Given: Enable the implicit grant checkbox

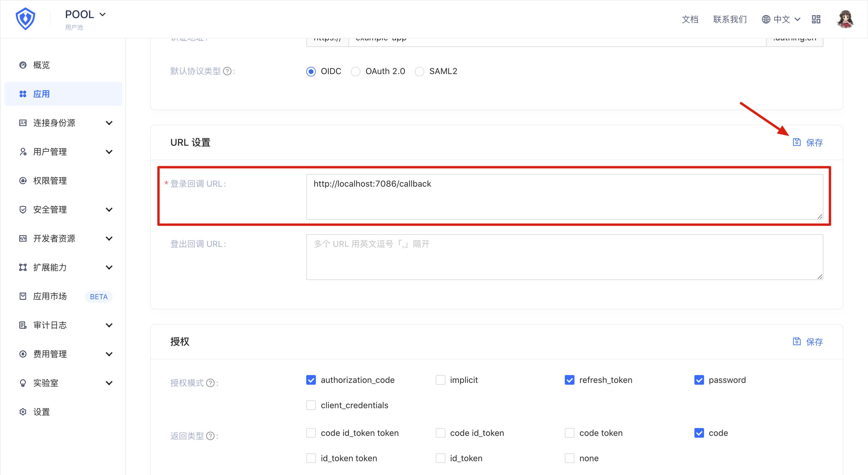Looking at the screenshot, I should coord(440,380).
